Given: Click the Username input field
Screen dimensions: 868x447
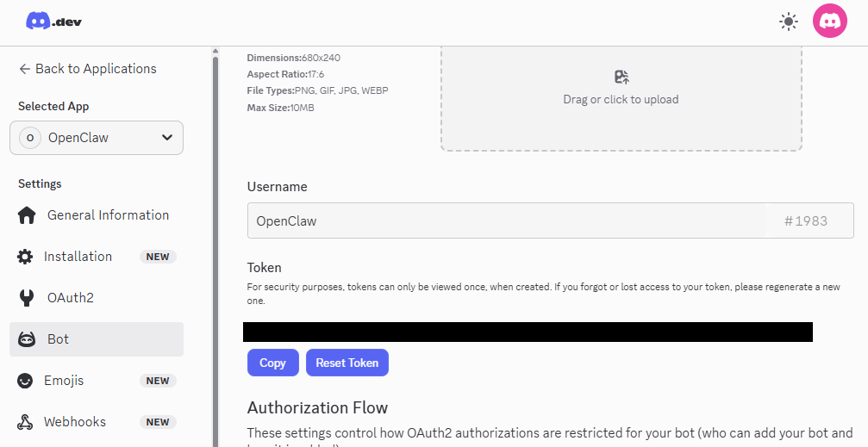Looking at the screenshot, I should point(507,220).
